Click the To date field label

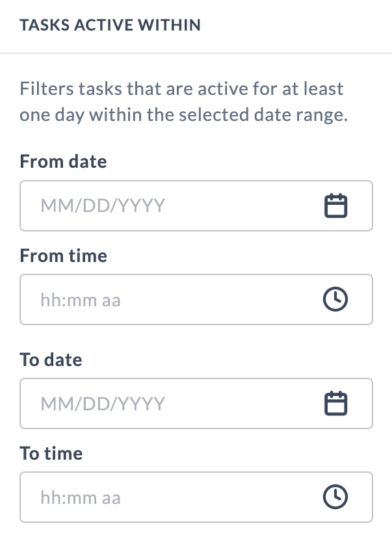tap(51, 359)
